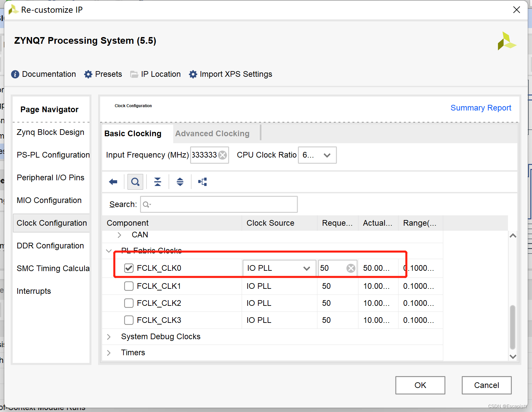Clear the FCLK_CLK0 requested frequency value
This screenshot has width=532, height=412.
click(x=351, y=268)
